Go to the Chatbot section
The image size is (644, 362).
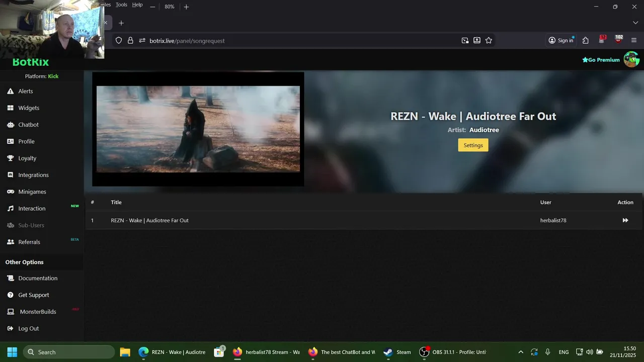pos(28,125)
